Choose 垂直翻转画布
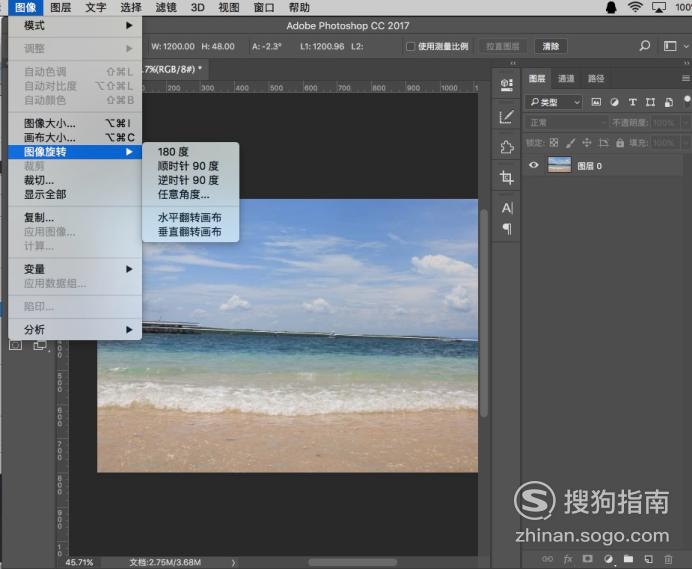Image resolution: width=692 pixels, height=569 pixels. [x=191, y=232]
